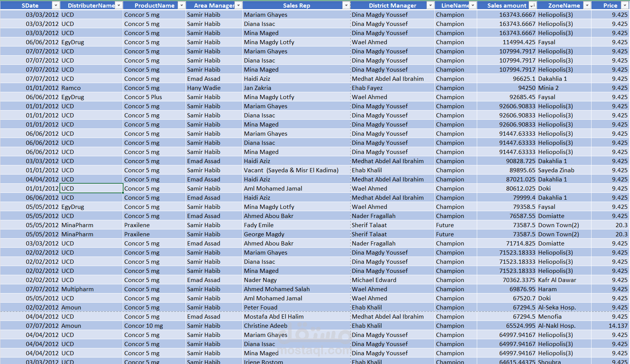Click the Hany Wadie area manager cell
This screenshot has height=364, width=630.
coord(214,88)
